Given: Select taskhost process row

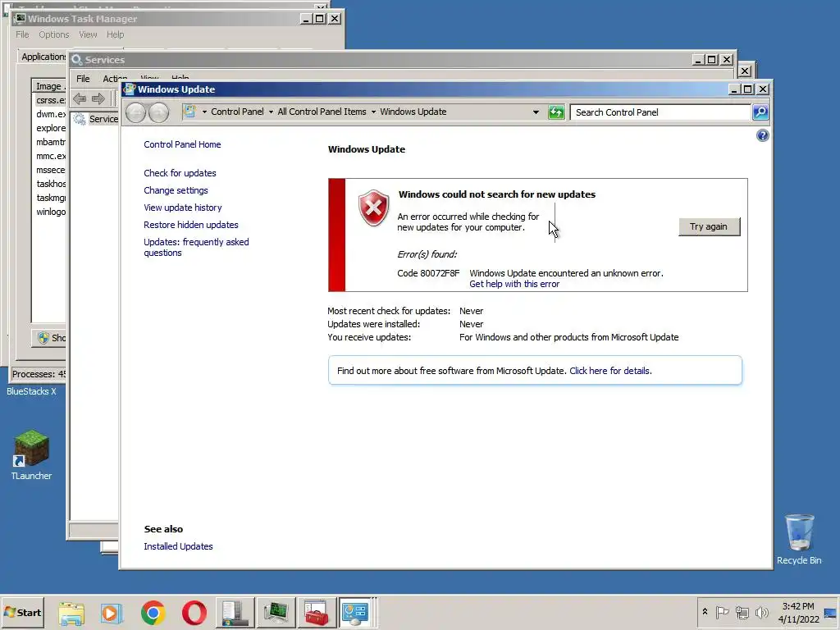Looking at the screenshot, I should click(50, 184).
